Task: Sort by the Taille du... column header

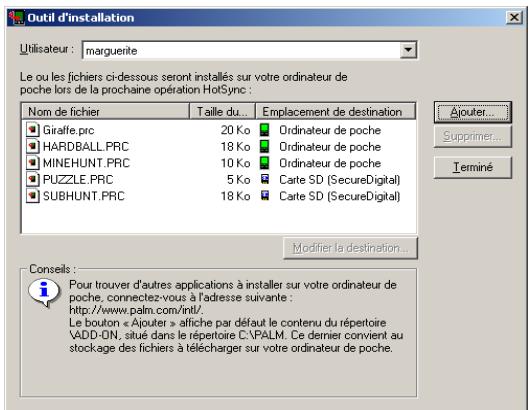Action: 222,111
